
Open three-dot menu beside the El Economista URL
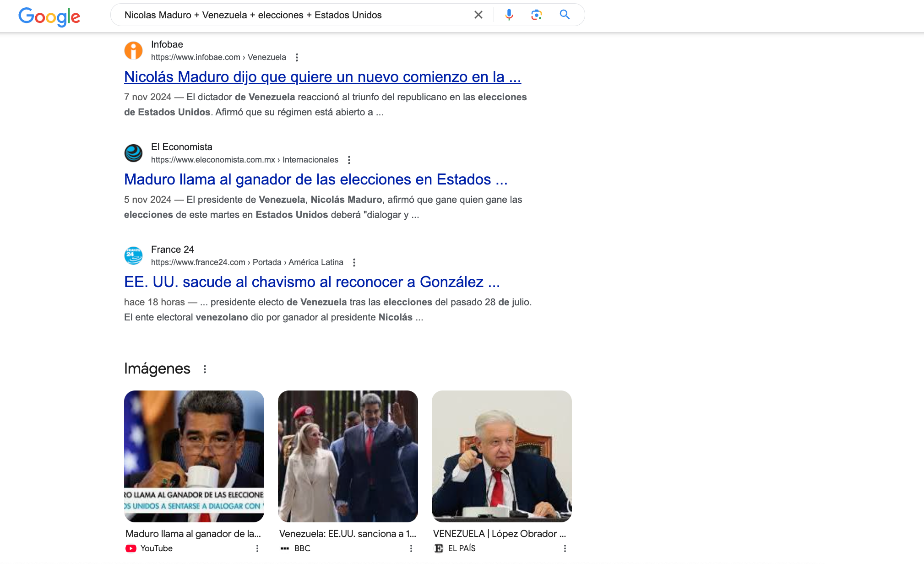[349, 160]
